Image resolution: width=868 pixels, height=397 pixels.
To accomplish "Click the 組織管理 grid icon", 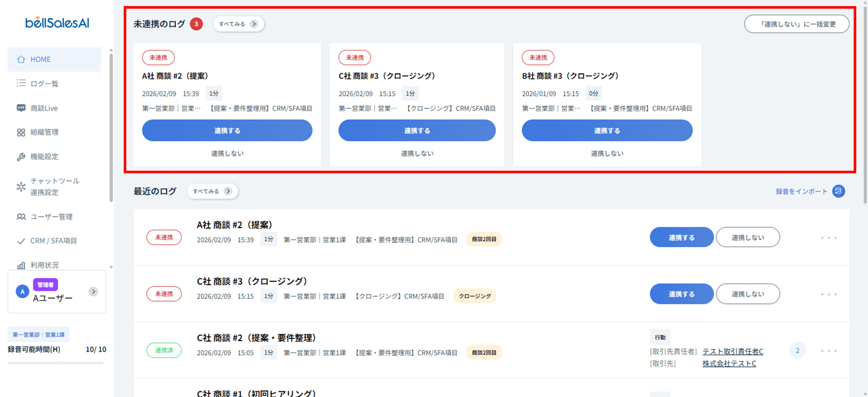I will tap(21, 132).
